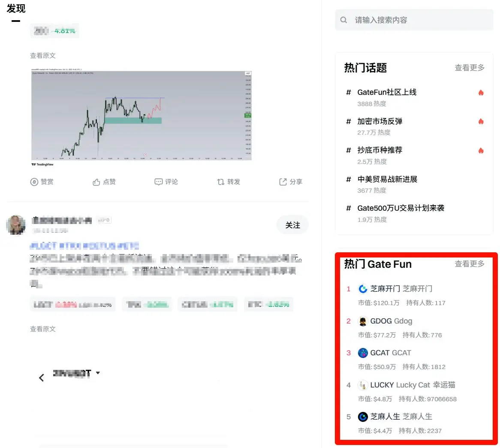The width and height of the screenshot is (500, 448).
Task: Select the 发现 tab
Action: (16, 9)
